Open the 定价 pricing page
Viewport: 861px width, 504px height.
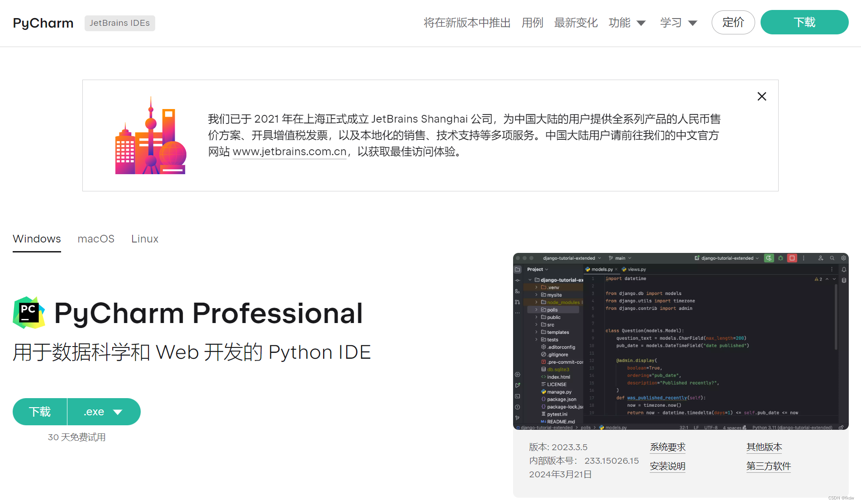(x=733, y=22)
